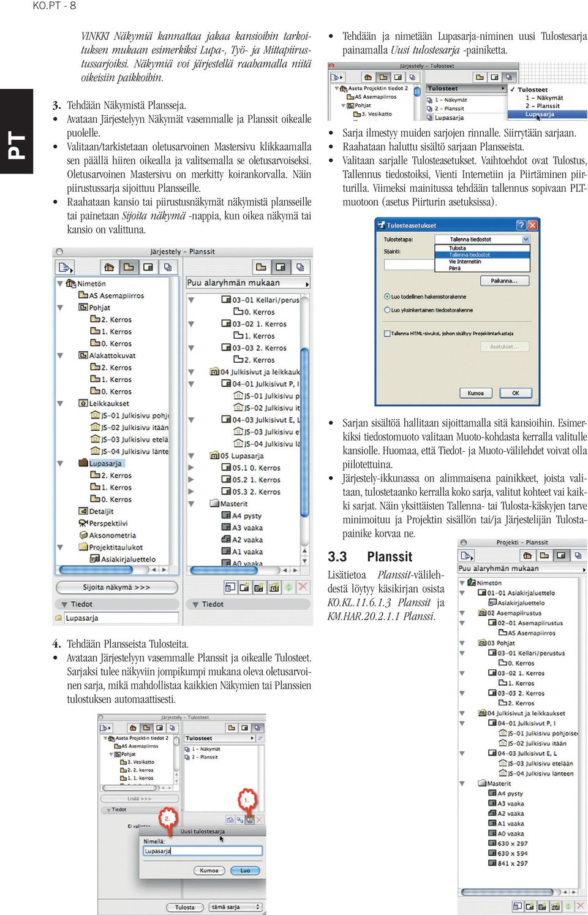Click the new layout icon in Järjestely - Planssit
Screen dimensions: 588x915
point(244,587)
